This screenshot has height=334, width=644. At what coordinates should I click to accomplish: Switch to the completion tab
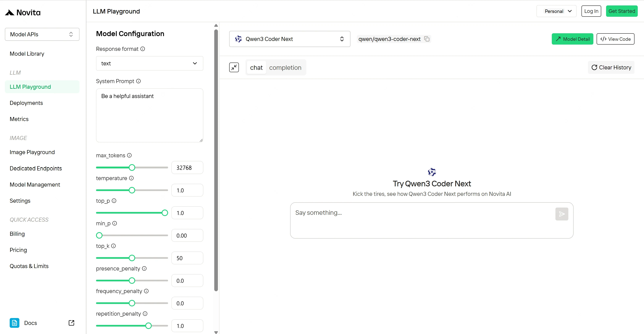click(x=285, y=68)
